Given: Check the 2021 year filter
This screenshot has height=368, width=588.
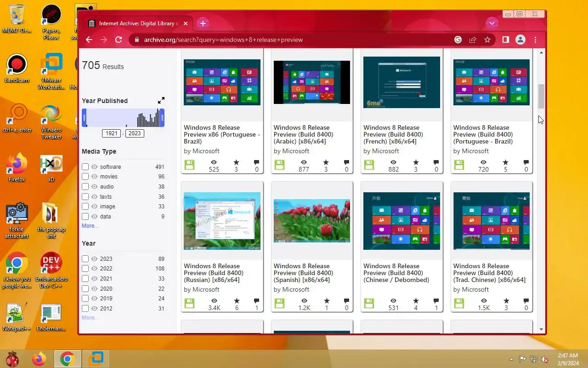Looking at the screenshot, I should (85, 279).
